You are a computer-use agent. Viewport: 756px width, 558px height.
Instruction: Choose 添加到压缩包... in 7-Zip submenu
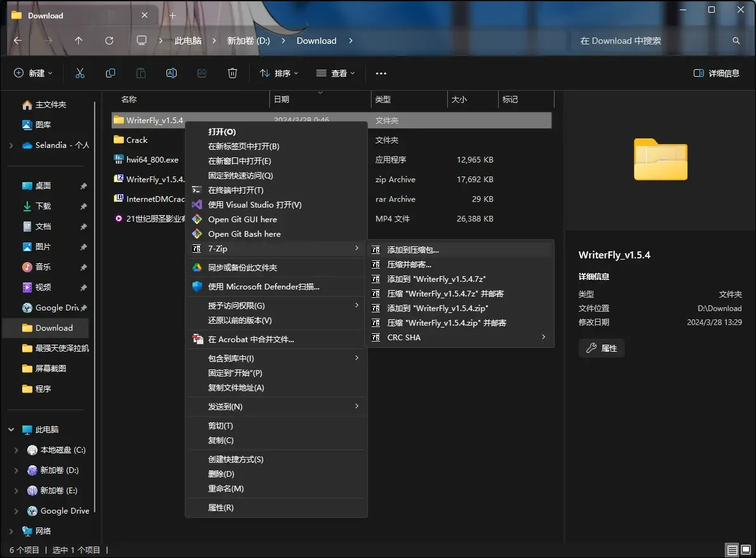click(x=459, y=249)
